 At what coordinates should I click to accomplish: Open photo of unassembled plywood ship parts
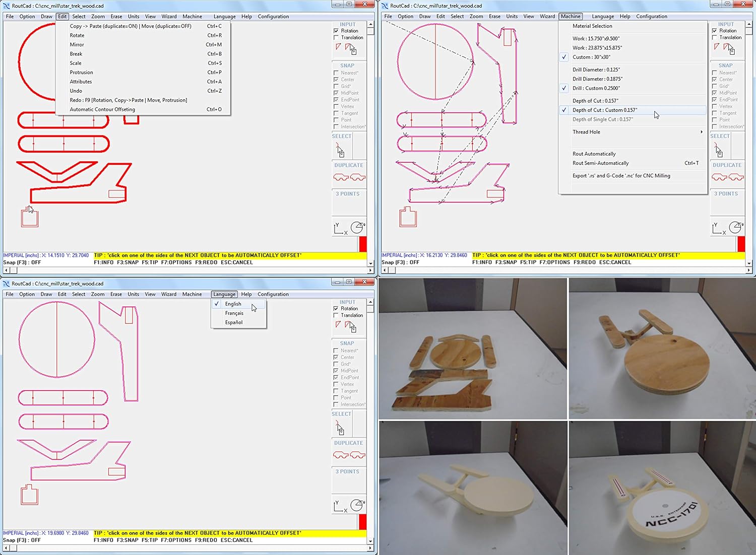click(x=473, y=349)
